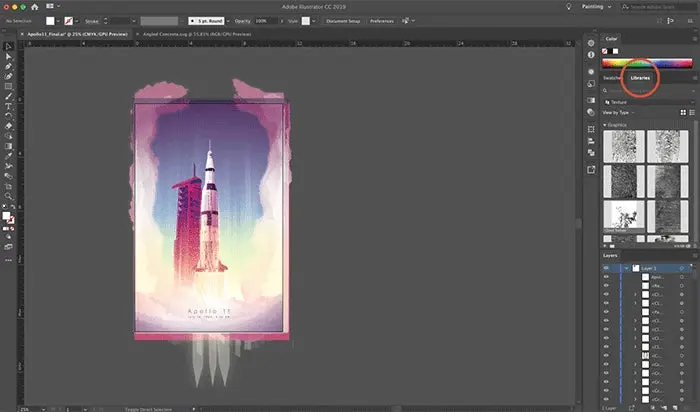
Task: Select the Direct Selection tool
Action: click(8, 57)
